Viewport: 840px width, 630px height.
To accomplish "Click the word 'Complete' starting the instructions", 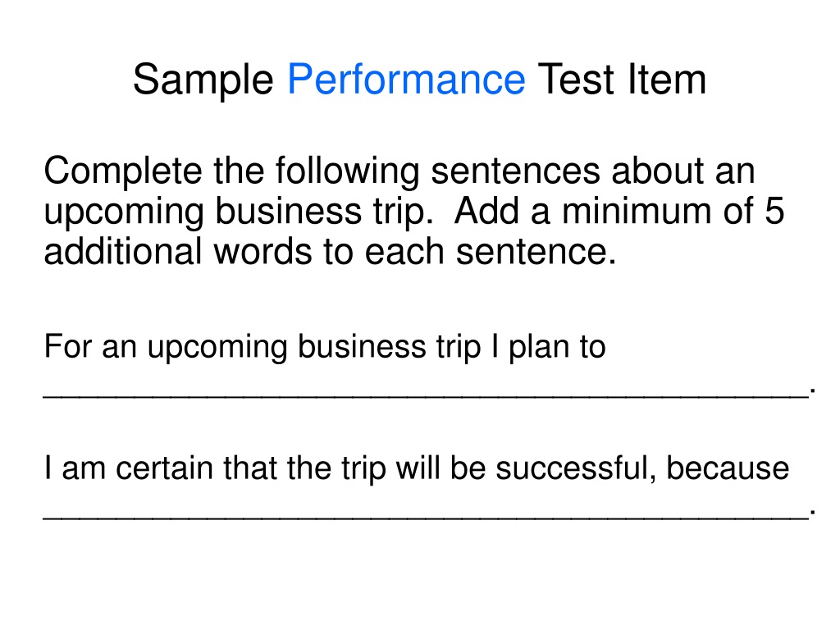I will pyautogui.click(x=123, y=171).
